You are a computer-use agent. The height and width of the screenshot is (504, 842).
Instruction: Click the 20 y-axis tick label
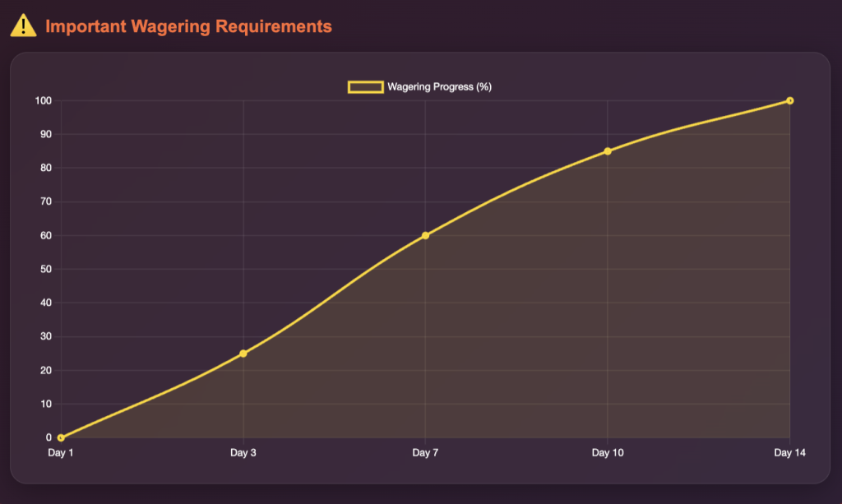[46, 371]
